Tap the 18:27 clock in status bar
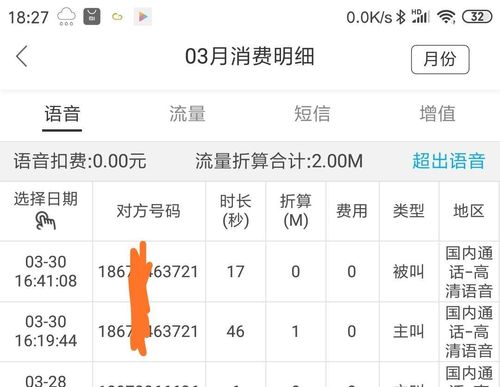The image size is (500, 387). click(x=28, y=17)
